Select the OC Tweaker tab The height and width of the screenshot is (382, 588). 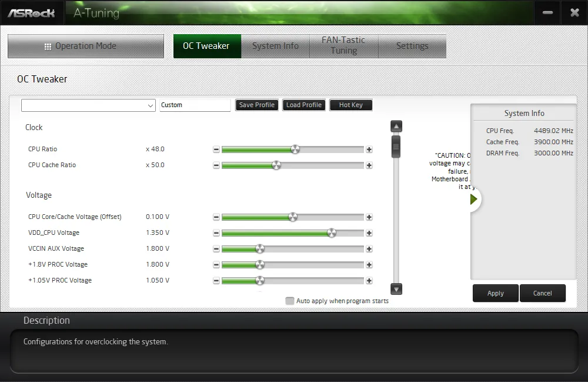pos(207,46)
